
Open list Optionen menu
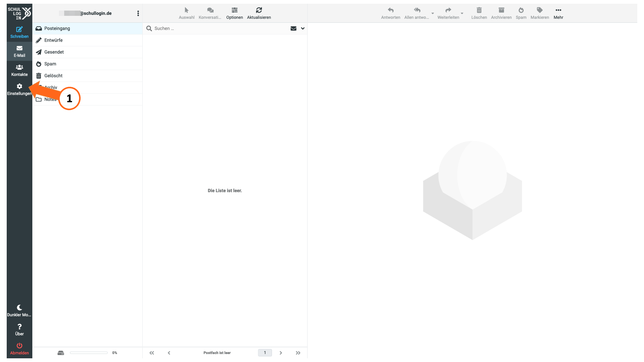click(234, 13)
